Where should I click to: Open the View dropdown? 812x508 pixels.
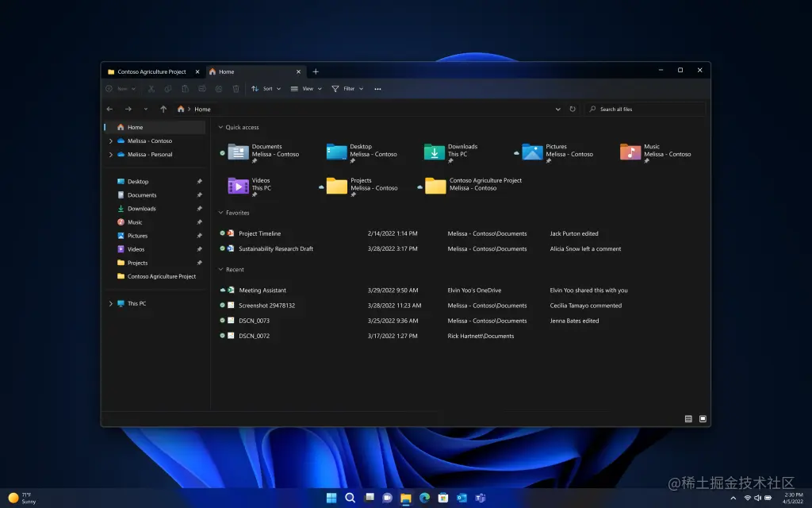[306, 89]
